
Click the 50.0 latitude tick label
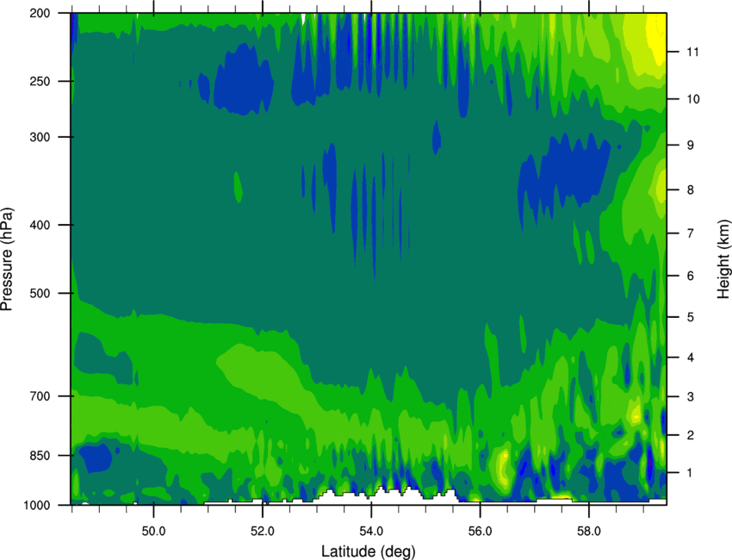153,531
